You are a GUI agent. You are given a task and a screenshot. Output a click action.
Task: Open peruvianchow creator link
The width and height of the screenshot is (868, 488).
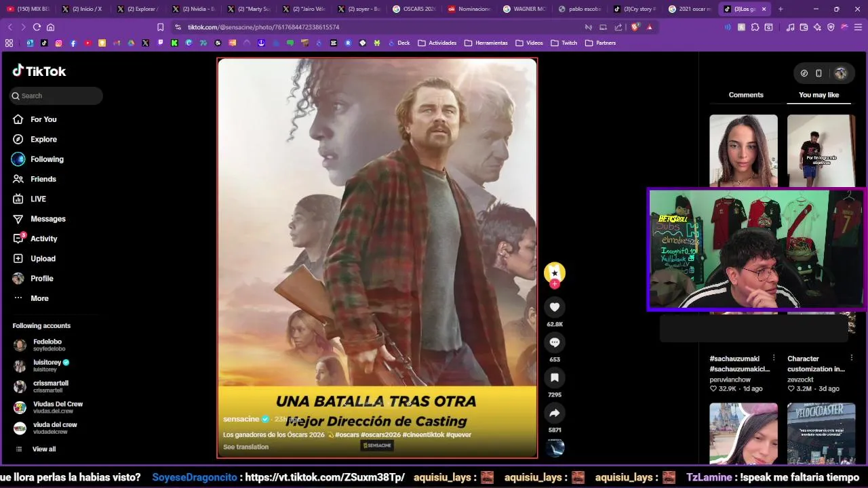pyautogui.click(x=730, y=380)
